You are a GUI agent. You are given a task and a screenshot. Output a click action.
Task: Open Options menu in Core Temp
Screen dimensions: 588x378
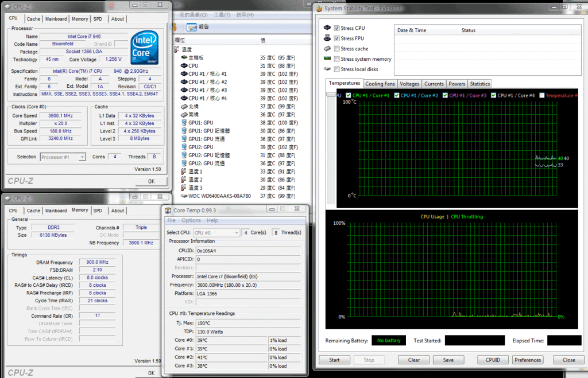tap(191, 220)
